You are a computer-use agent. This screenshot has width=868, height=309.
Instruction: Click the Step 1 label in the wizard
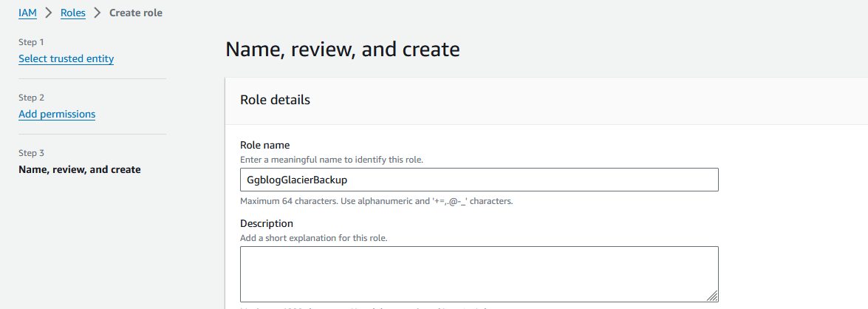click(31, 42)
